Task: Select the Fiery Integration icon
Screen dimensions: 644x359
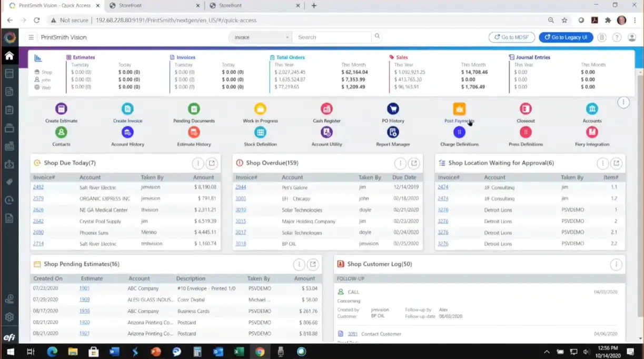Action: click(x=592, y=132)
